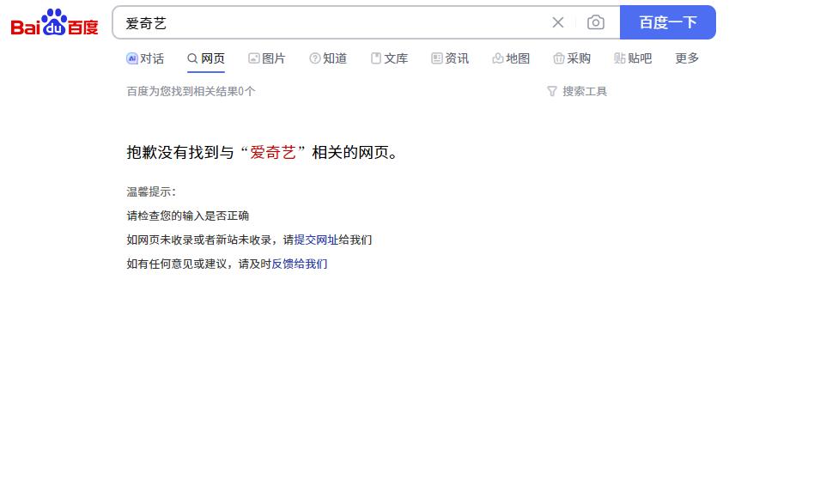Click the shopping bag icon beside 采购
The height and width of the screenshot is (504, 826).
[x=560, y=58]
